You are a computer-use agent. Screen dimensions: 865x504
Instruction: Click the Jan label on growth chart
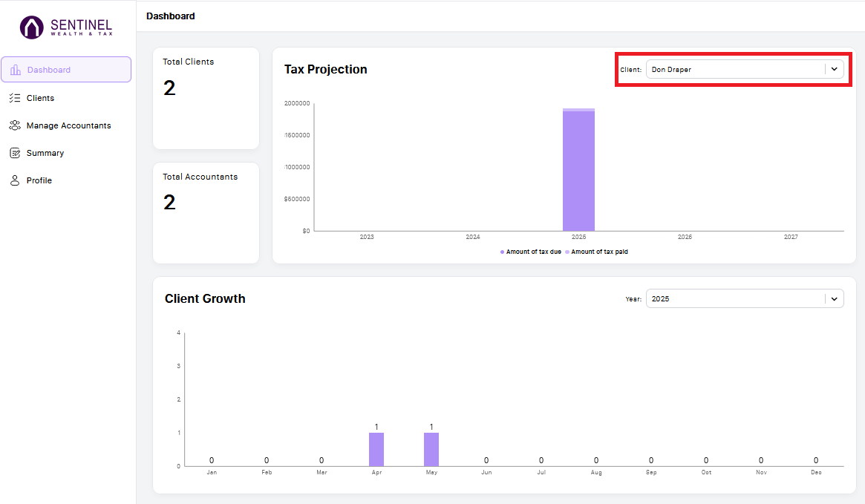212,473
